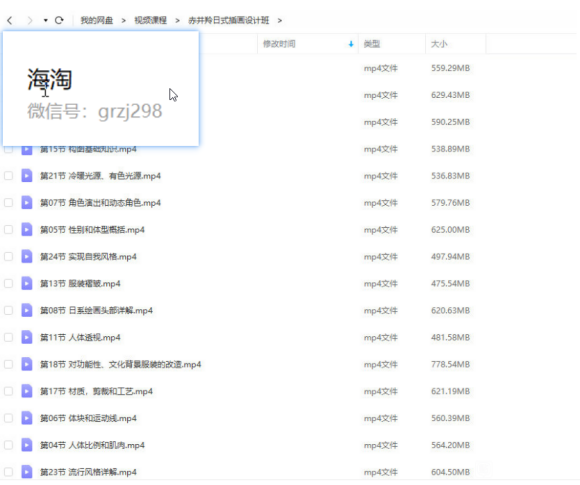Click the video icon of 第21节 file
The width and height of the screenshot is (580, 485).
coord(27,176)
